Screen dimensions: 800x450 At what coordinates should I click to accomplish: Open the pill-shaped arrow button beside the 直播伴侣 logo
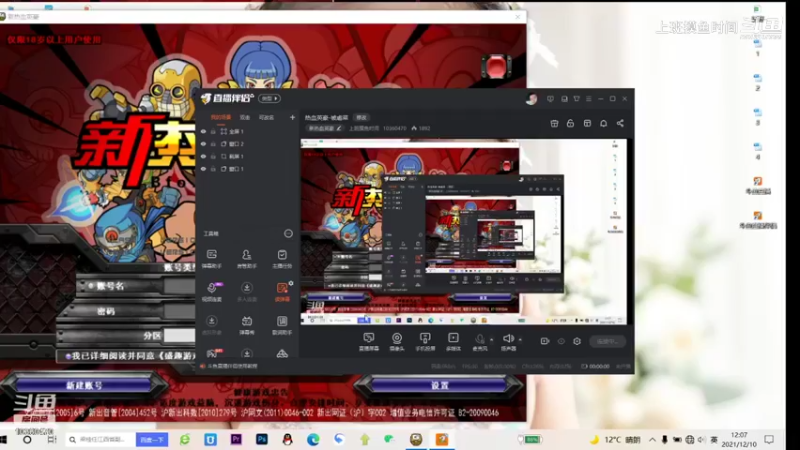[269, 98]
